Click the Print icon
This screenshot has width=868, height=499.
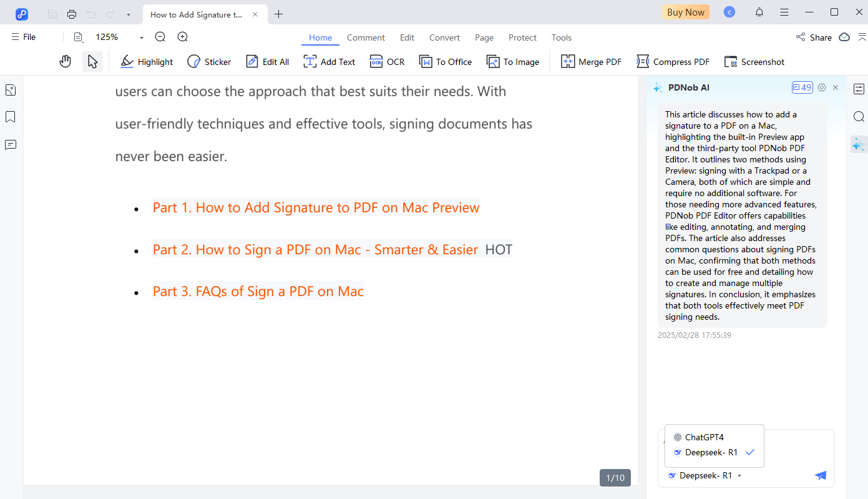point(72,14)
